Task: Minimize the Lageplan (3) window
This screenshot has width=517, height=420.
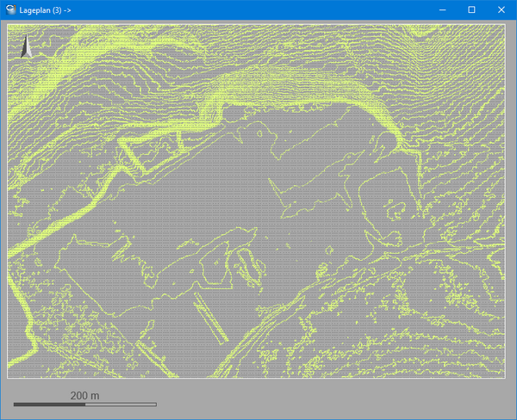Action: 443,9
